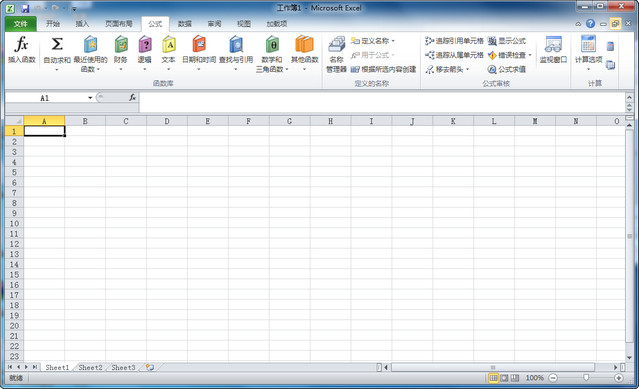The image size is (639, 389).
Task: Click the zoom in plus button
Action: click(619, 378)
